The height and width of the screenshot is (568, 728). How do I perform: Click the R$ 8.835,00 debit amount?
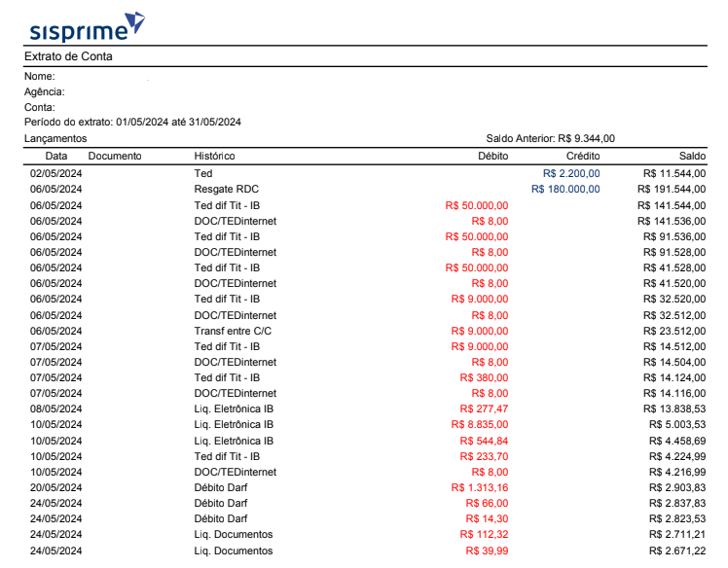coord(480,425)
